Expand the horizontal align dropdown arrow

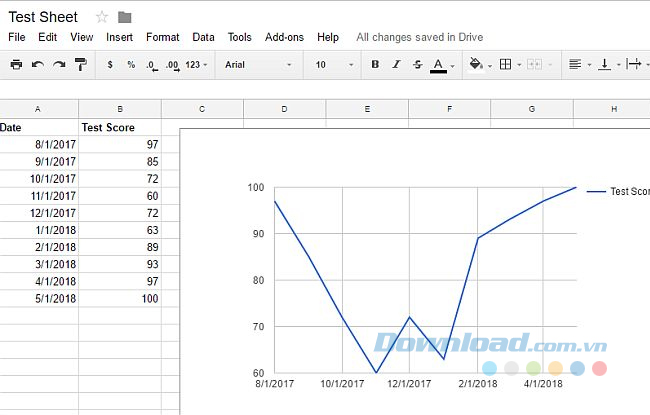[589, 65]
